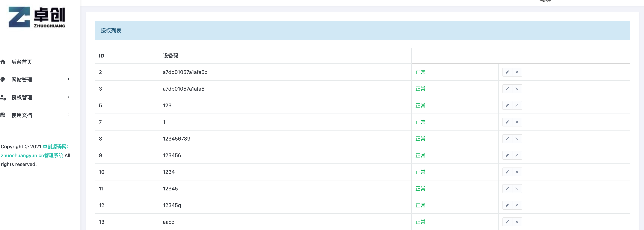This screenshot has height=230, width=644.
Task: Edit device code 1234 row
Action: pyautogui.click(x=507, y=172)
